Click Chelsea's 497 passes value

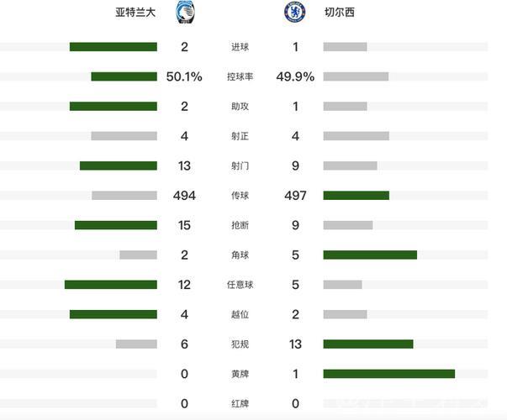[295, 196]
